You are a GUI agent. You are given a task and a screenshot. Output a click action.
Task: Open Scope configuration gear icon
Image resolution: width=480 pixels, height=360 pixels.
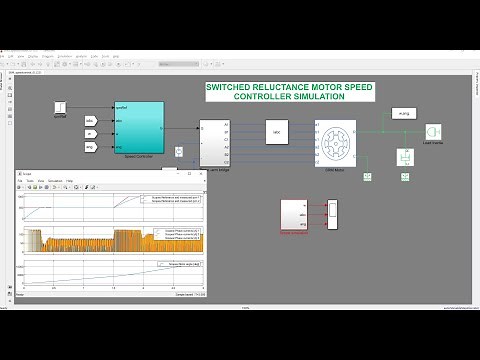19,187
